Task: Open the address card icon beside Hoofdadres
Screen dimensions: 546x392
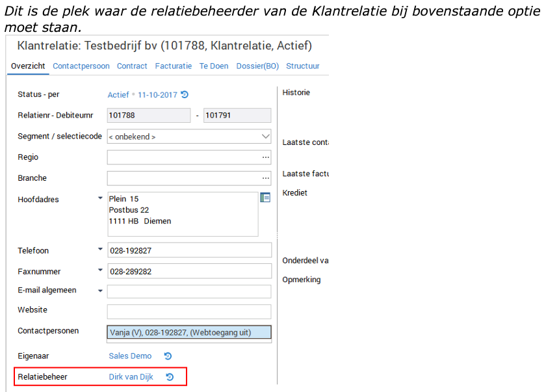Action: coord(265,197)
